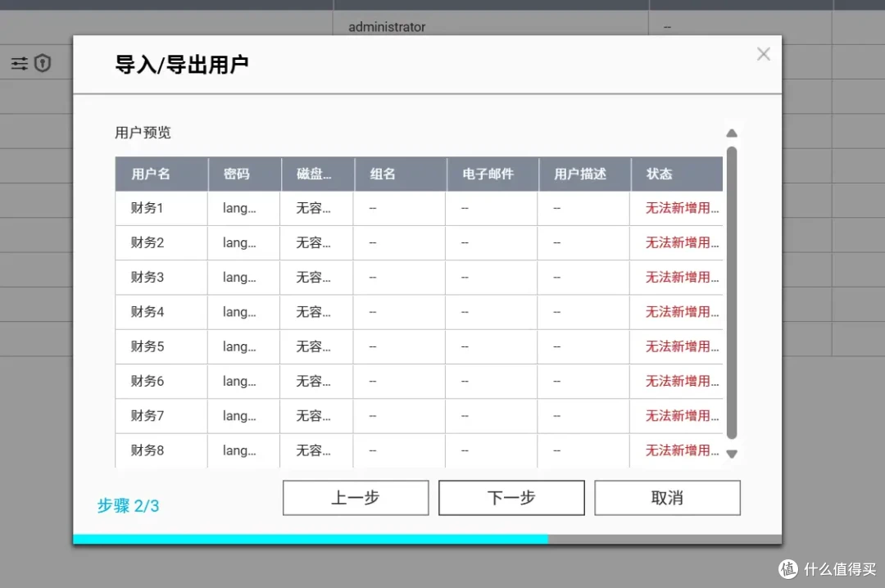Click the status text of 财务1 row
Viewport: 885px width, 588px height.
(683, 208)
